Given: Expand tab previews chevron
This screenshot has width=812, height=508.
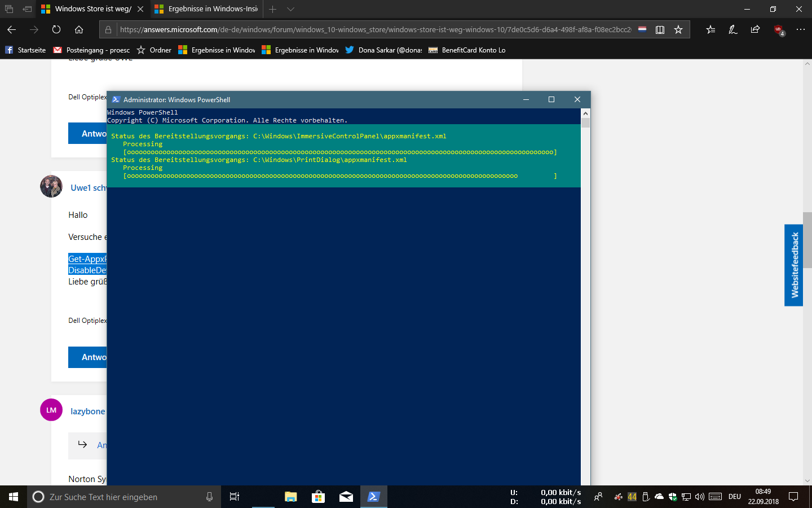Looking at the screenshot, I should (x=290, y=9).
